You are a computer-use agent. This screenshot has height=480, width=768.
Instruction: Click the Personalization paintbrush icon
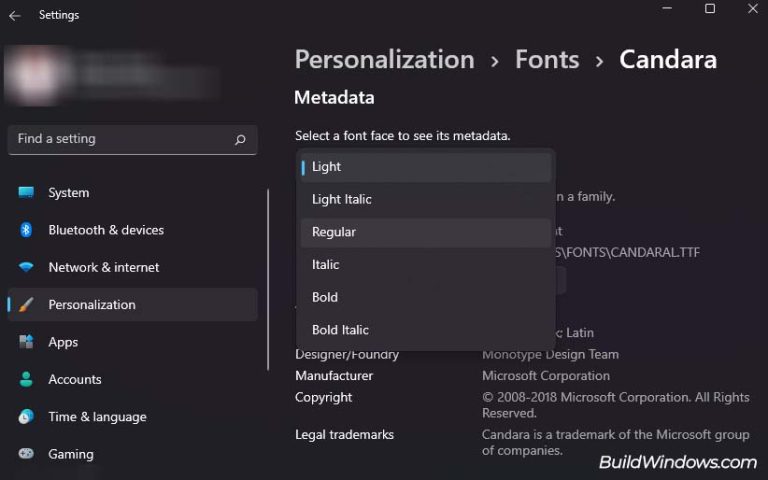(26, 305)
